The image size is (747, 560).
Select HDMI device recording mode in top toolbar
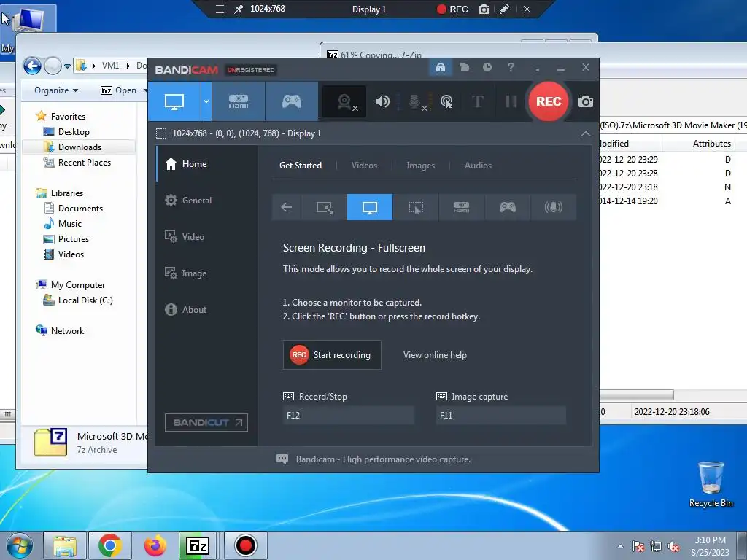(x=239, y=101)
